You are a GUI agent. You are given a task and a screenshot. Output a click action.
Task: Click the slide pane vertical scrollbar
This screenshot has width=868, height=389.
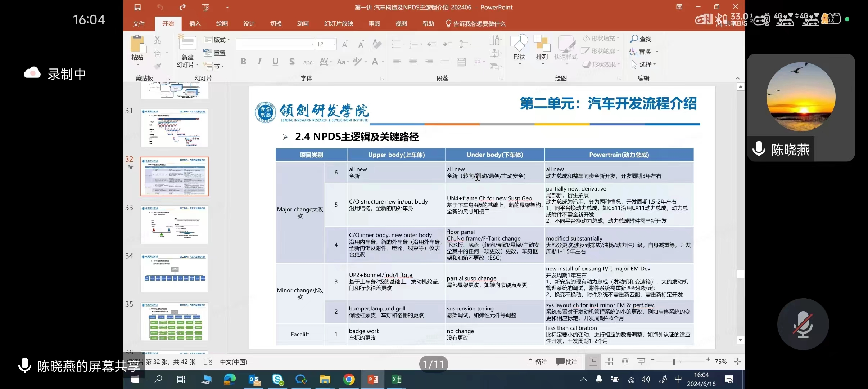coord(740,213)
